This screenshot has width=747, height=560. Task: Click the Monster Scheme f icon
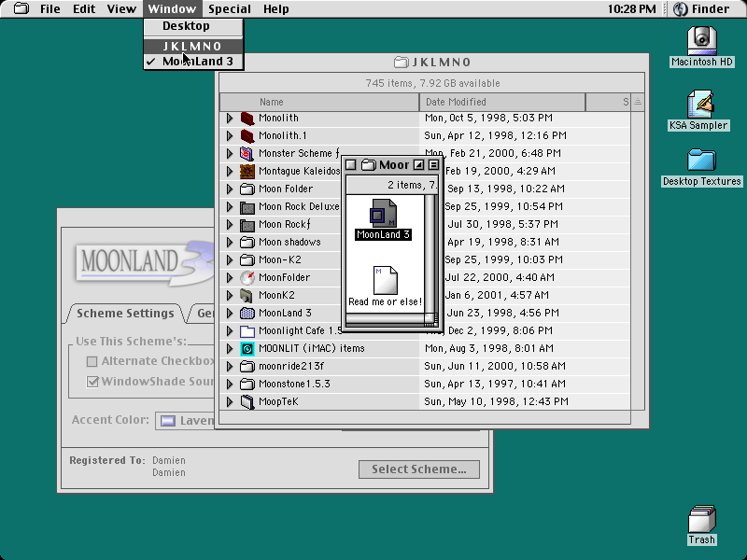click(x=247, y=153)
